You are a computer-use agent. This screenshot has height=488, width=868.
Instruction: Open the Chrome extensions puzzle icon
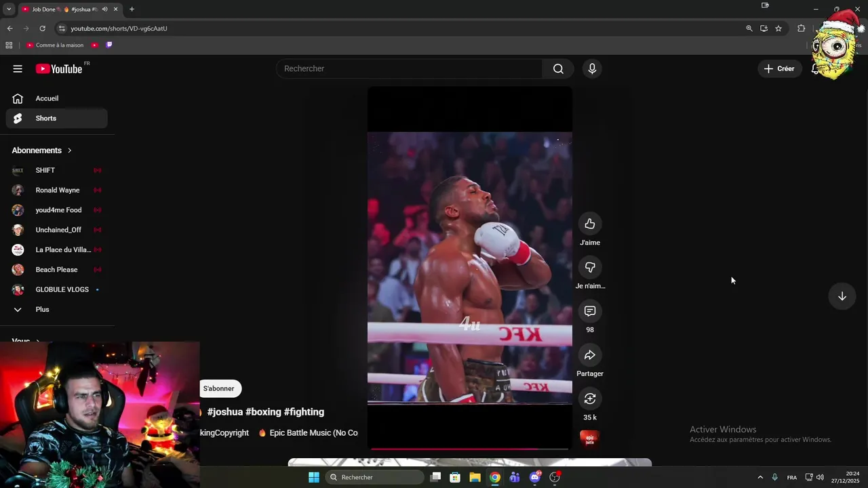[x=802, y=28]
